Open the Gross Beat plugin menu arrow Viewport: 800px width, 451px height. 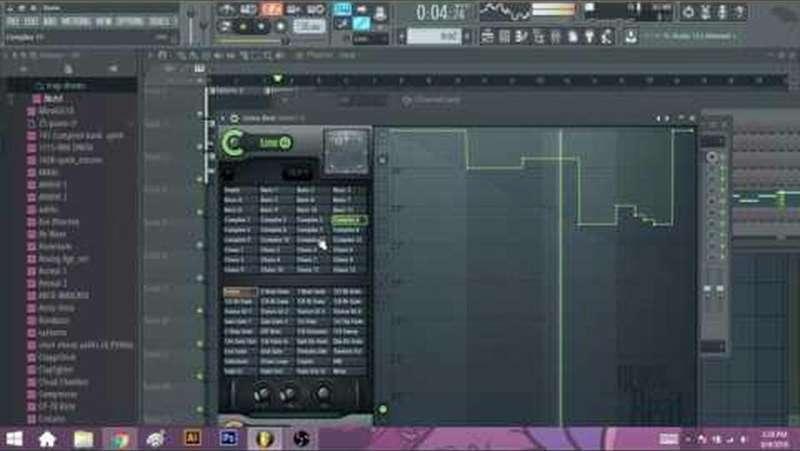223,118
